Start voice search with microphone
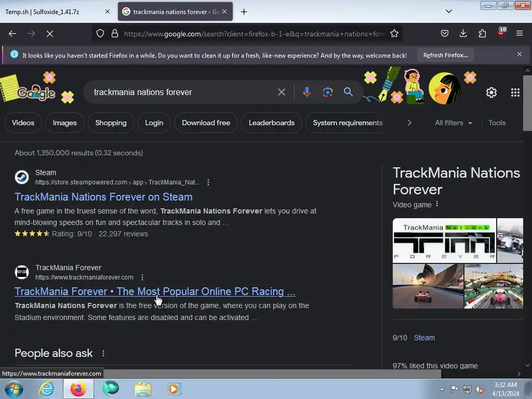The height and width of the screenshot is (399, 532). (x=307, y=92)
